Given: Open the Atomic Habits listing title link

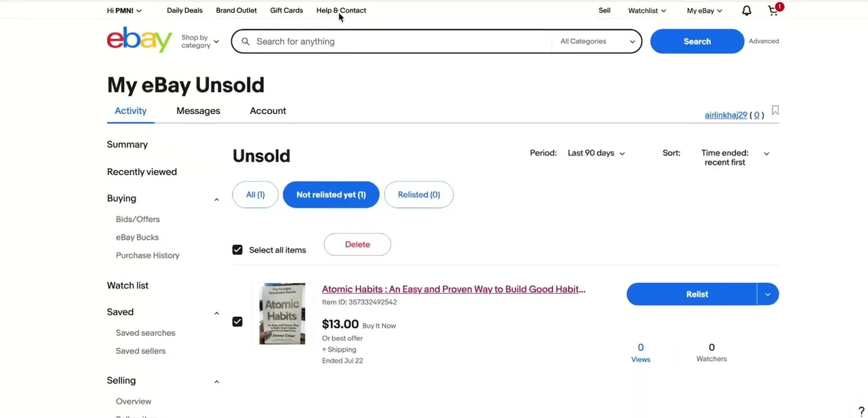Looking at the screenshot, I should pyautogui.click(x=454, y=289).
